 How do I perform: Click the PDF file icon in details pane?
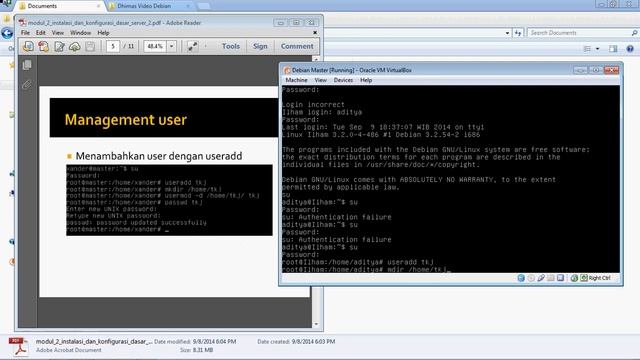tap(18, 346)
